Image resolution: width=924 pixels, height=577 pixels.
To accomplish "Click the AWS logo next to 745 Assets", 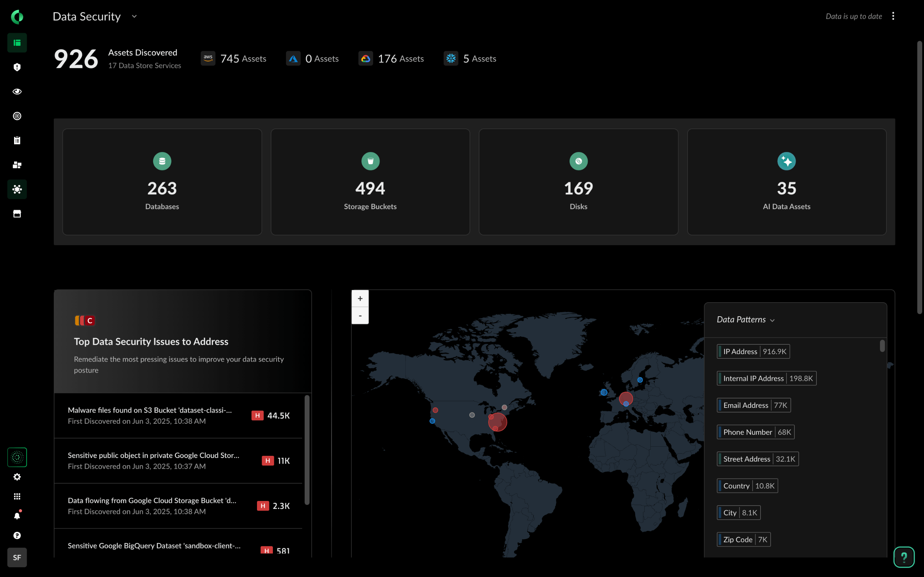I will click(x=208, y=58).
